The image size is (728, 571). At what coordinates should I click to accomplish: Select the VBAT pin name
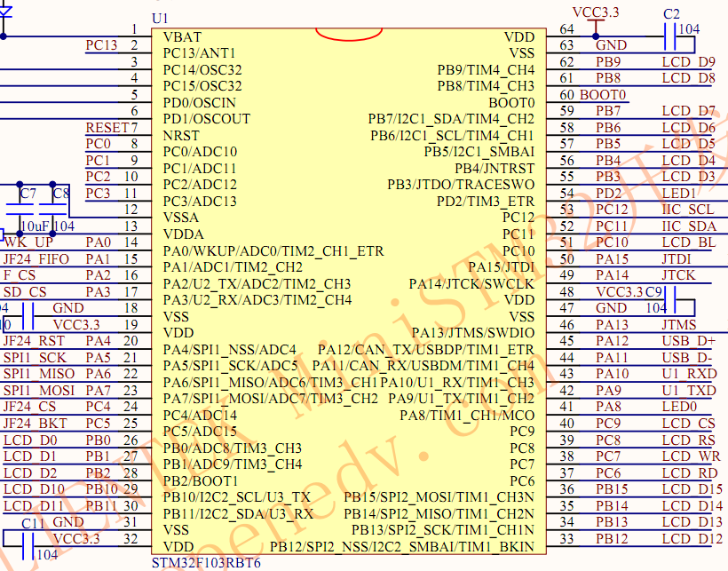183,37
